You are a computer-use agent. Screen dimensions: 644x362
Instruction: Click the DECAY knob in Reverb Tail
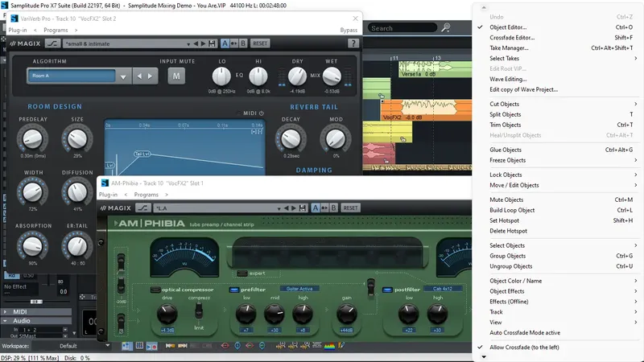tap(291, 138)
